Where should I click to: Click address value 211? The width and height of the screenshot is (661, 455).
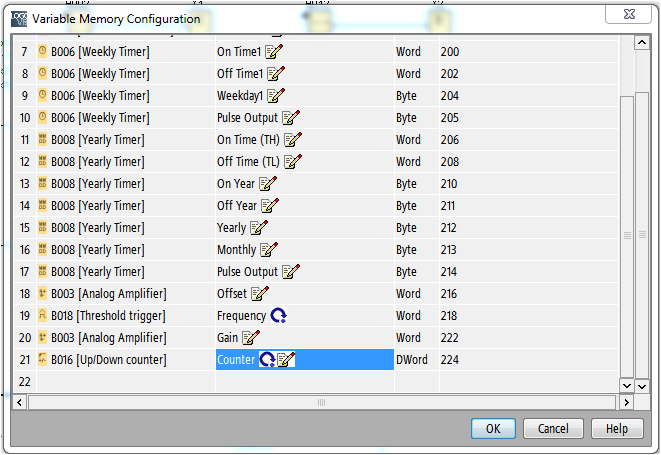448,205
